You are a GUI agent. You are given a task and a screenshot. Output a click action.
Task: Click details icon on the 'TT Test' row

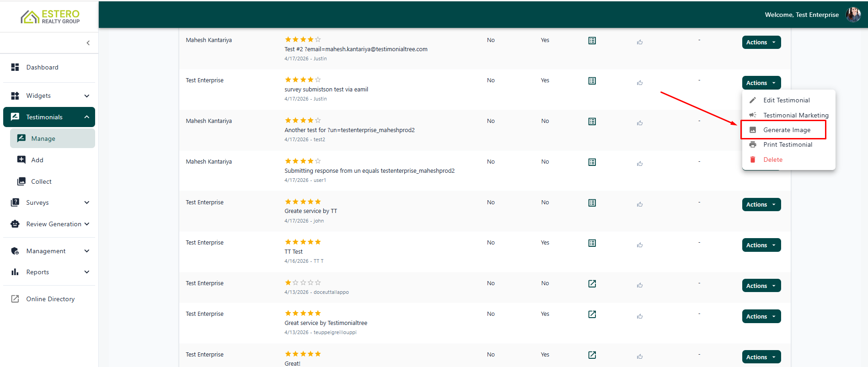(x=592, y=243)
